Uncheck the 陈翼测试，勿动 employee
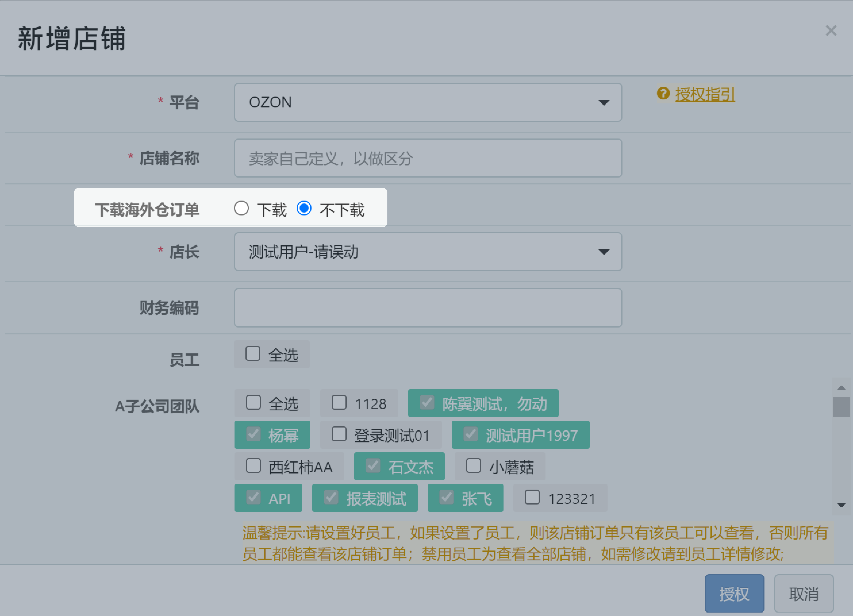 tap(427, 402)
